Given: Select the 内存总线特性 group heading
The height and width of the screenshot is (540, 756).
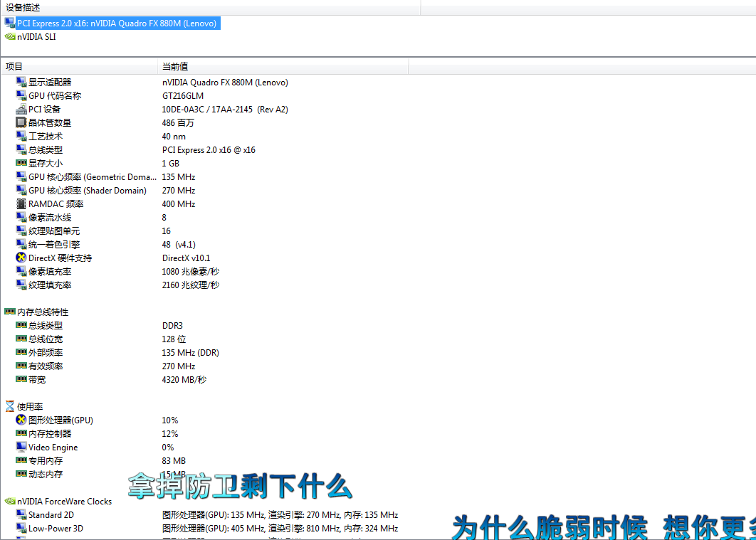Looking at the screenshot, I should [x=43, y=312].
